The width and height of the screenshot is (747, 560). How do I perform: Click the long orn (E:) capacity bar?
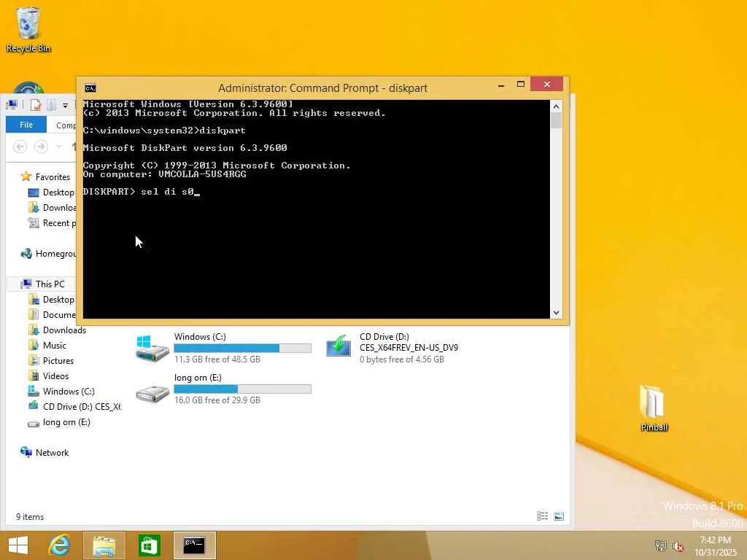(x=242, y=389)
